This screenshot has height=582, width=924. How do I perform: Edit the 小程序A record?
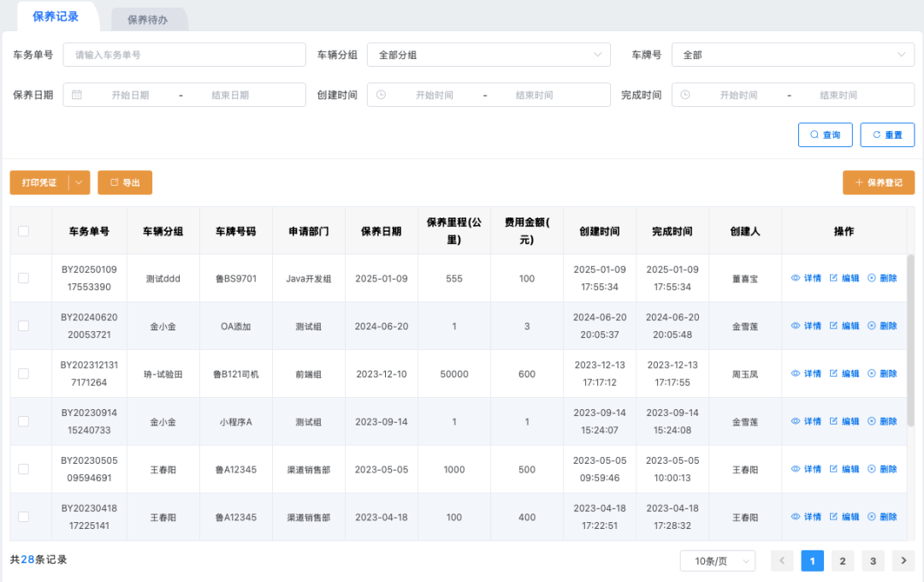point(844,422)
